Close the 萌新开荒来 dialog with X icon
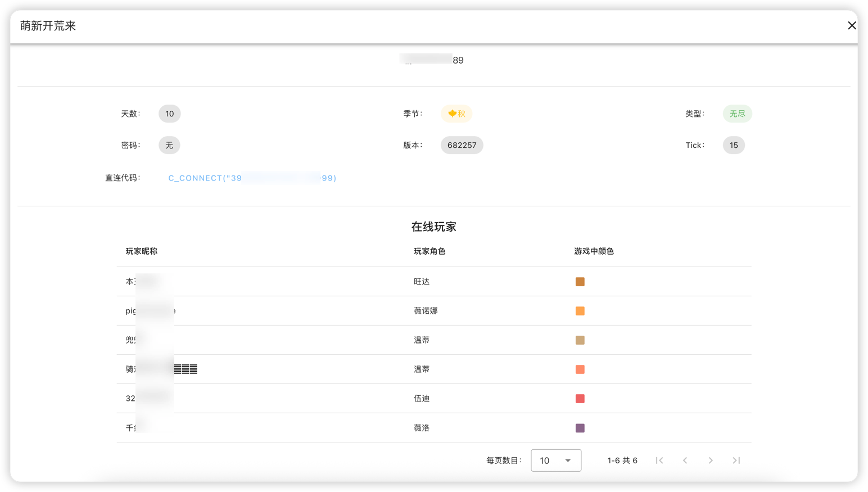The height and width of the screenshot is (492, 868). 852,25
